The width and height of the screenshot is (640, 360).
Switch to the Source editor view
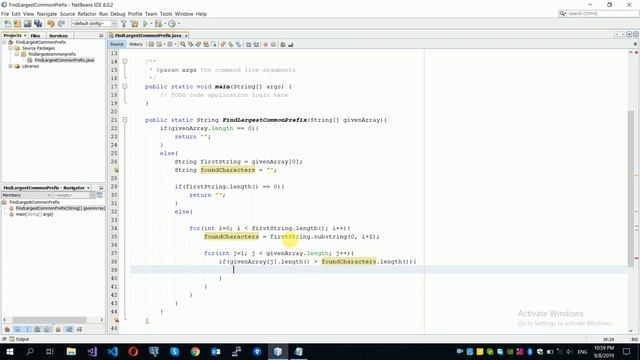(117, 44)
